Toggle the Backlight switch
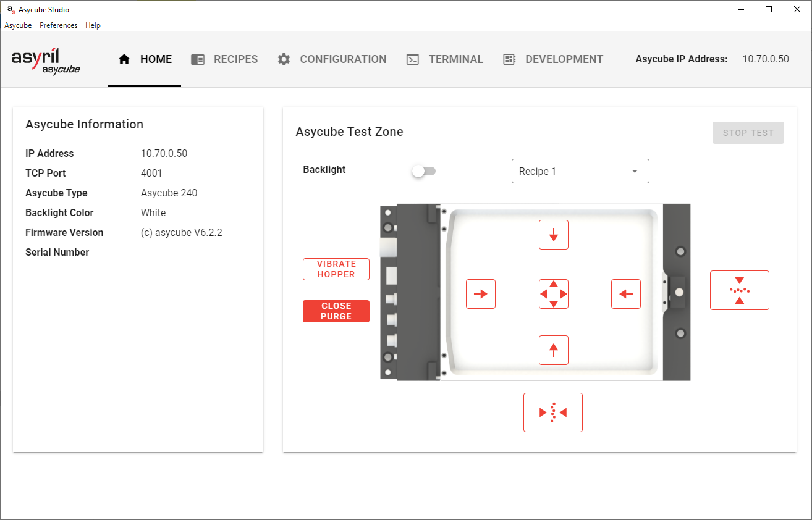Image resolution: width=812 pixels, height=520 pixels. click(x=424, y=171)
